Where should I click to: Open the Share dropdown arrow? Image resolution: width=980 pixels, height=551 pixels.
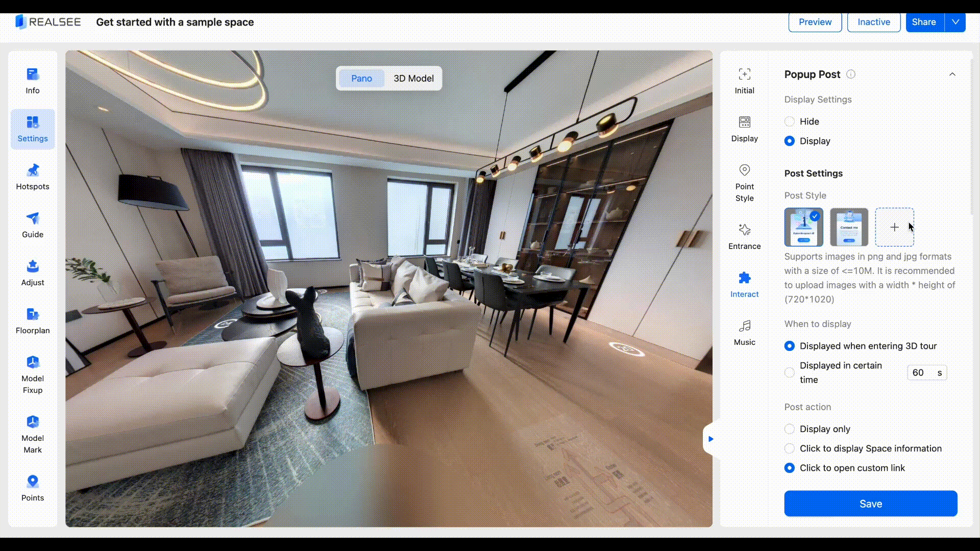pyautogui.click(x=955, y=22)
